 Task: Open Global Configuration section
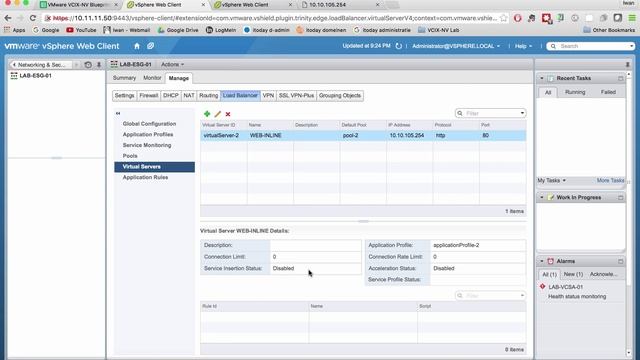point(149,124)
